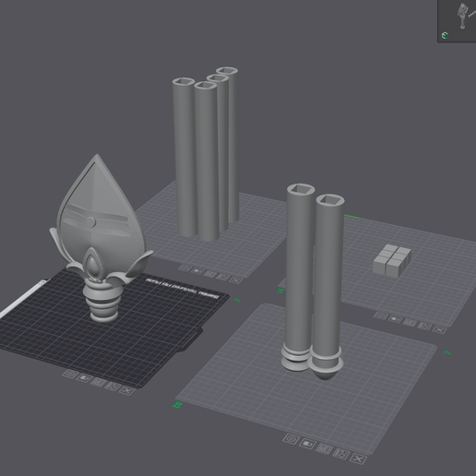The image size is (476, 476).
Task: Auto-arrange objects on the two-tube plate
Action: [324, 448]
